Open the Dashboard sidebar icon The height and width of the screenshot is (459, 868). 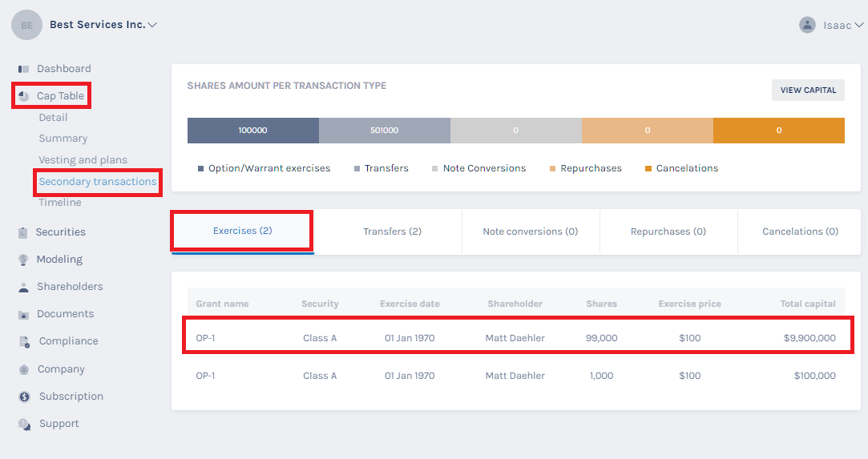pyautogui.click(x=23, y=69)
